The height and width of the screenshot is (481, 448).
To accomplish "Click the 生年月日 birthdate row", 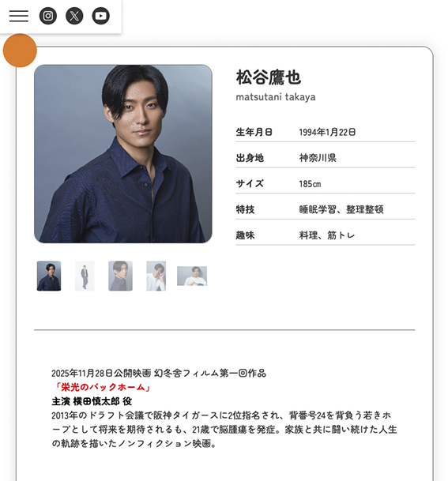I will click(326, 132).
